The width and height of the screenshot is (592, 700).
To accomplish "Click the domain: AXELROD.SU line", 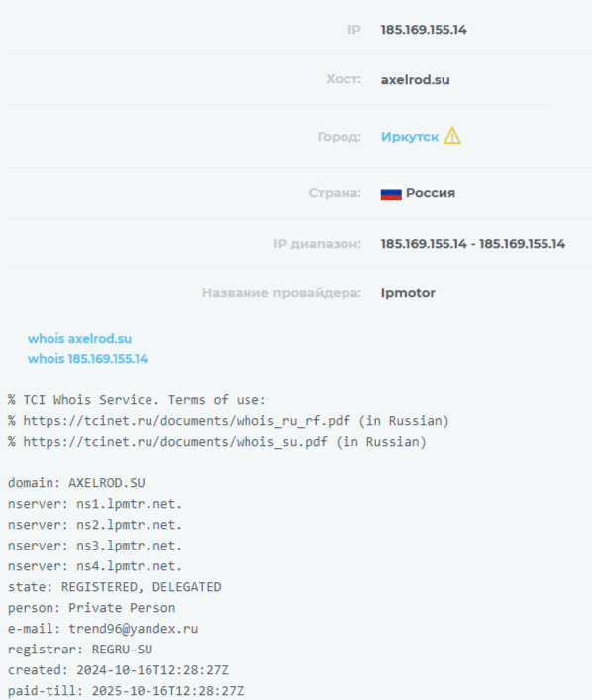I will pos(76,483).
